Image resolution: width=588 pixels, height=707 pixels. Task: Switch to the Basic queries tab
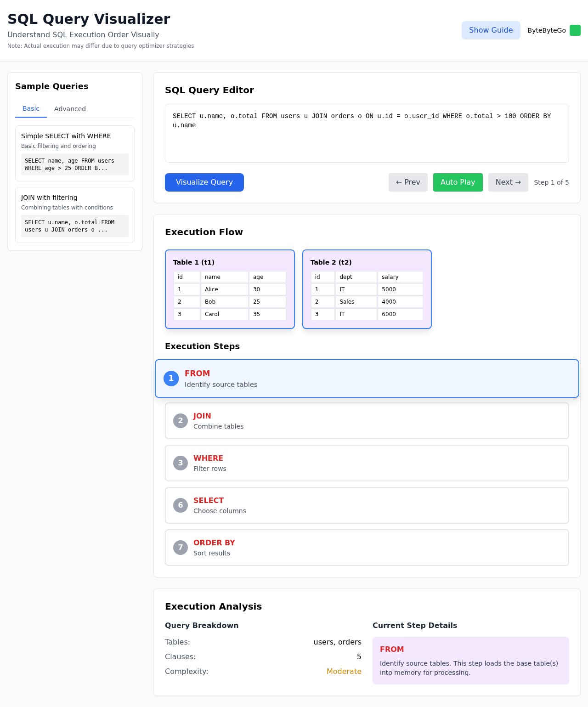[x=31, y=109]
